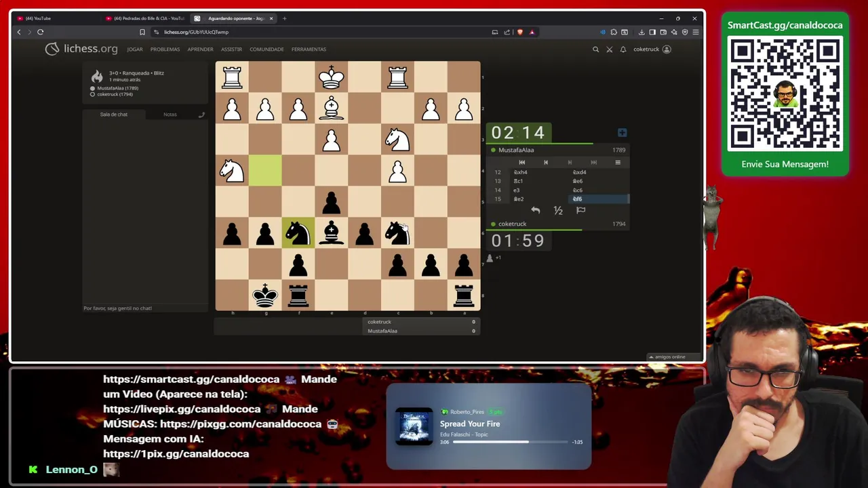Click the move list scrollbar

click(x=628, y=199)
